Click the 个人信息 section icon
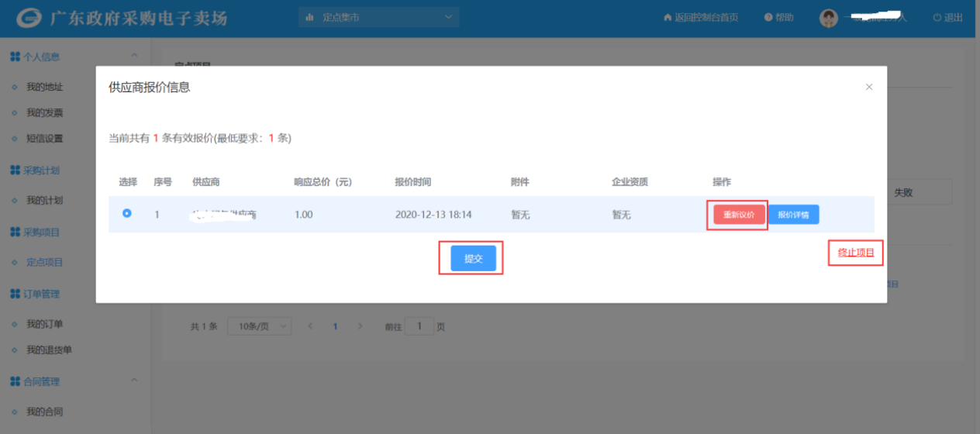 (15, 57)
